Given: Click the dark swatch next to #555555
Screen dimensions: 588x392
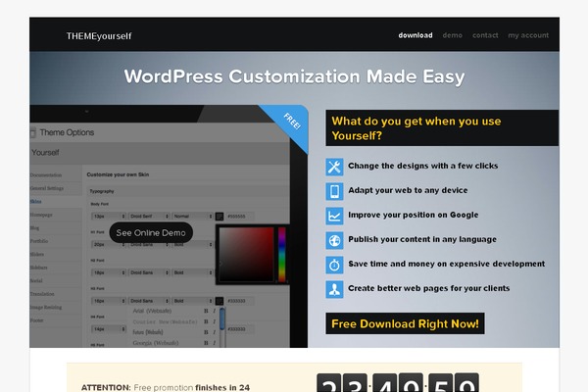Looking at the screenshot, I should coord(220,217).
